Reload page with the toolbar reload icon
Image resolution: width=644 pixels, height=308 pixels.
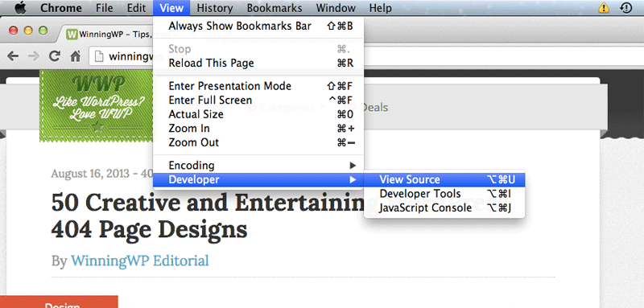click(55, 56)
